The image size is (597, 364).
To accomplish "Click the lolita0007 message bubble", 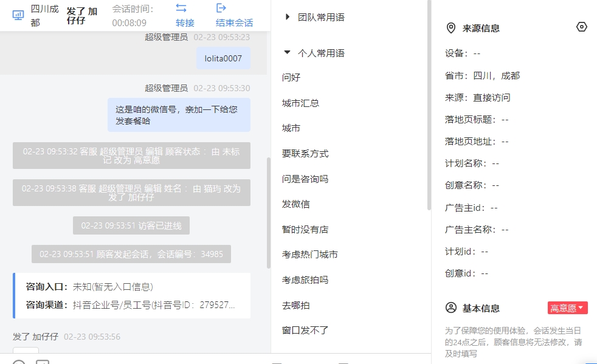I will click(223, 58).
